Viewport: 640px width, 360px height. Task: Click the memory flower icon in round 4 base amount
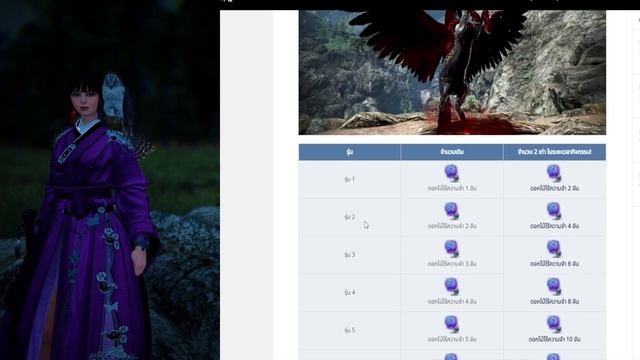[x=451, y=287]
